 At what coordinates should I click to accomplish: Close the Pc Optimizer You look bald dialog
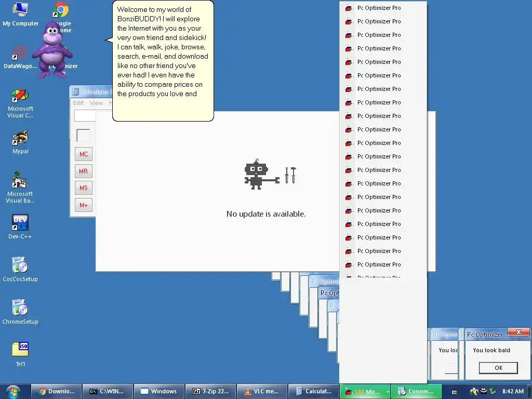(518, 332)
